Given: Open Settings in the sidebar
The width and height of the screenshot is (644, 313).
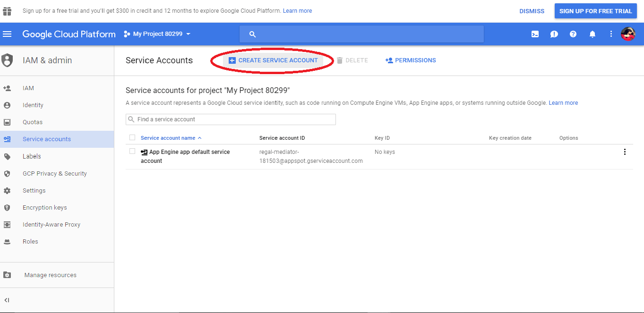Looking at the screenshot, I should [34, 191].
